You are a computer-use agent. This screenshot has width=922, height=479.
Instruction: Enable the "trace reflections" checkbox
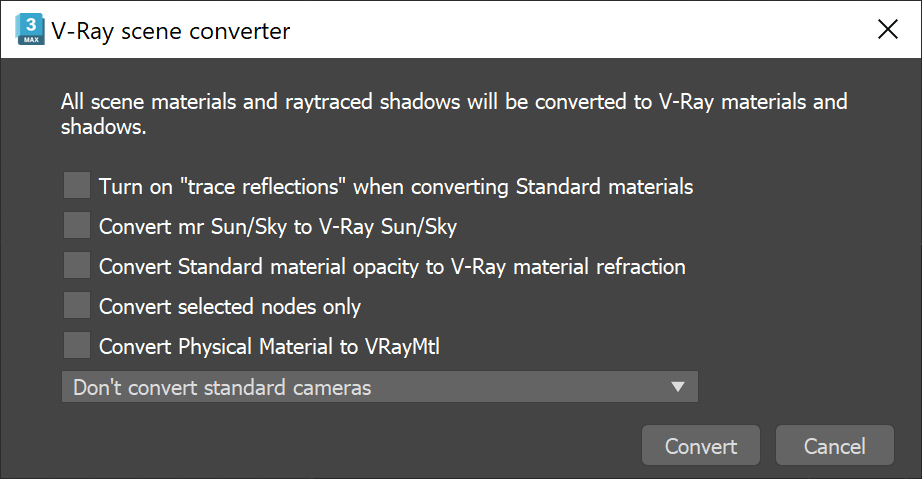tap(77, 186)
